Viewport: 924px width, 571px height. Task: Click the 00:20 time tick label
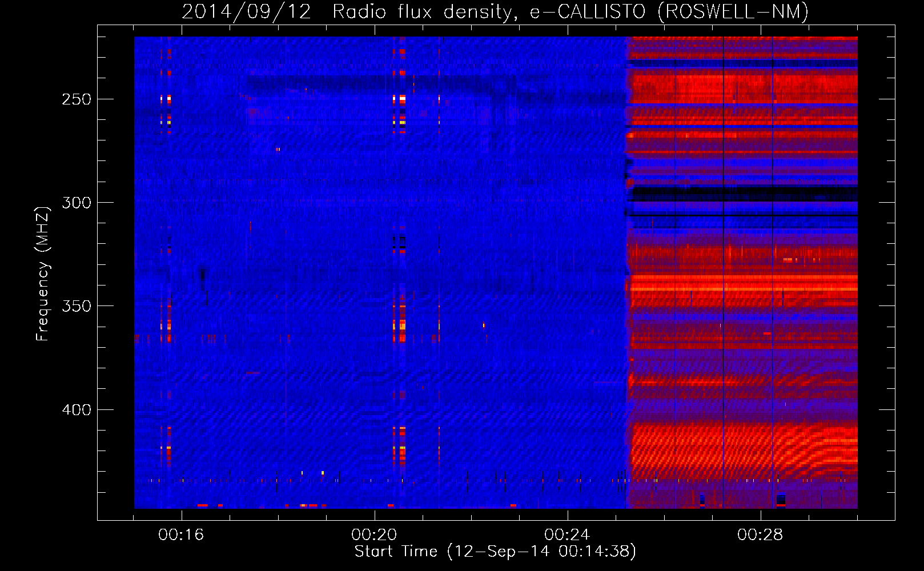click(x=374, y=535)
